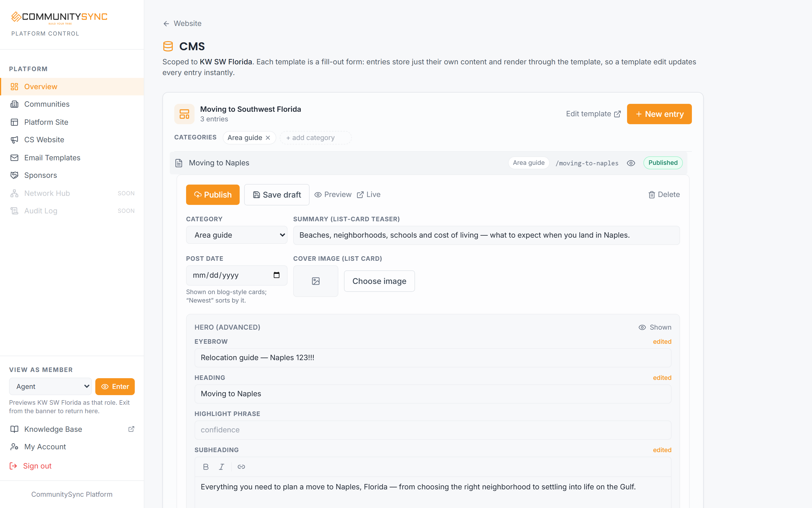Delete the Moving to Naples entry
This screenshot has width=812, height=508.
(664, 194)
